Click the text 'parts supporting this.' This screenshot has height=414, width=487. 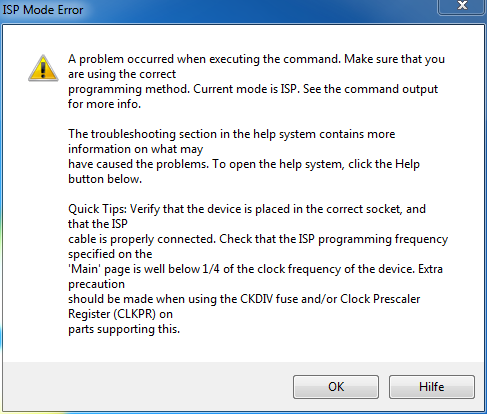124,329
